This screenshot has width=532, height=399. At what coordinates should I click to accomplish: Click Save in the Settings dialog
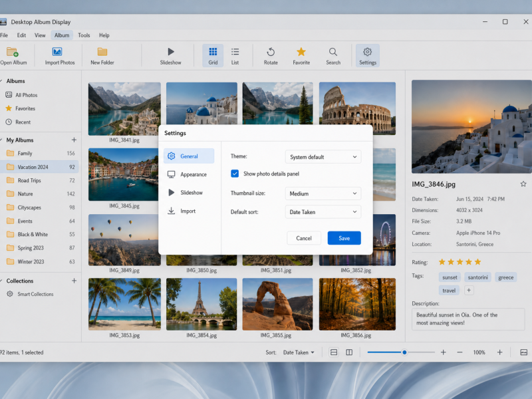click(344, 238)
